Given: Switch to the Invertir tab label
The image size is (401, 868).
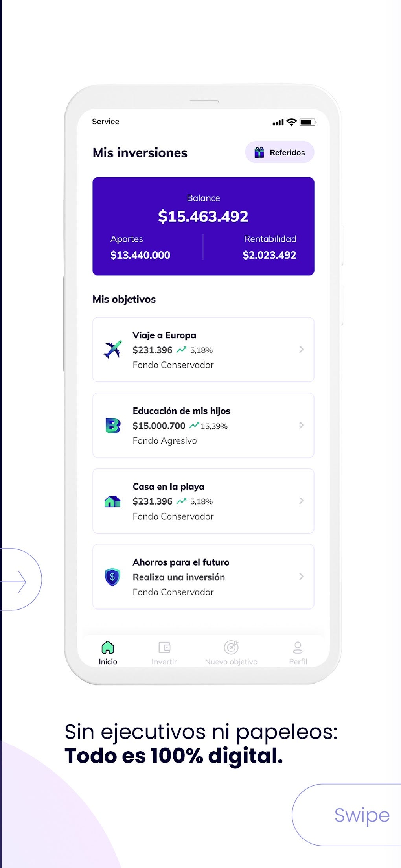Looking at the screenshot, I should pos(164,662).
